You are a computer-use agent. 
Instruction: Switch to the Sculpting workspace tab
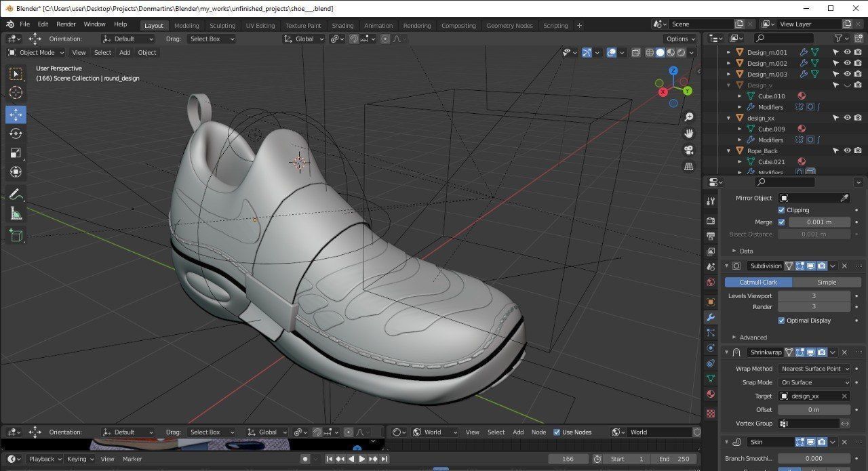[x=222, y=26]
